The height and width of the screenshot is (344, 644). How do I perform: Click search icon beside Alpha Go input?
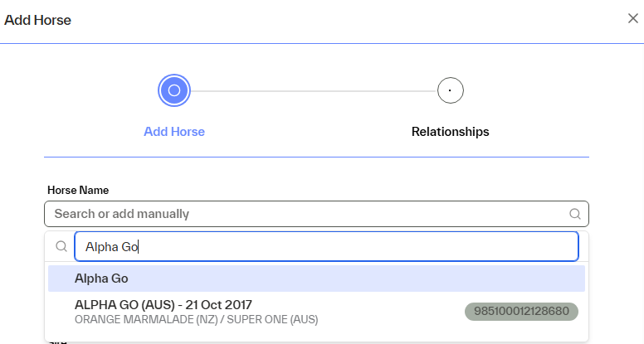click(61, 246)
